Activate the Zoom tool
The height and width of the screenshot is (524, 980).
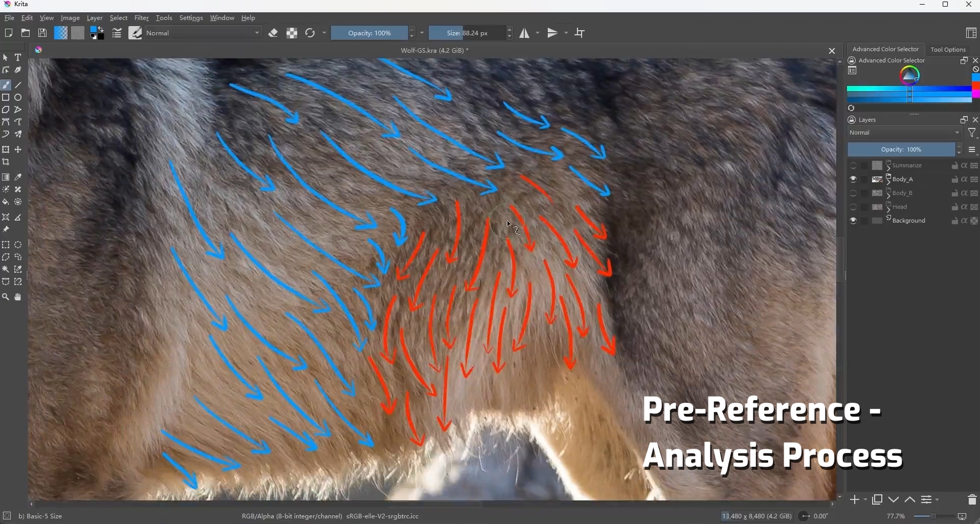click(6, 297)
